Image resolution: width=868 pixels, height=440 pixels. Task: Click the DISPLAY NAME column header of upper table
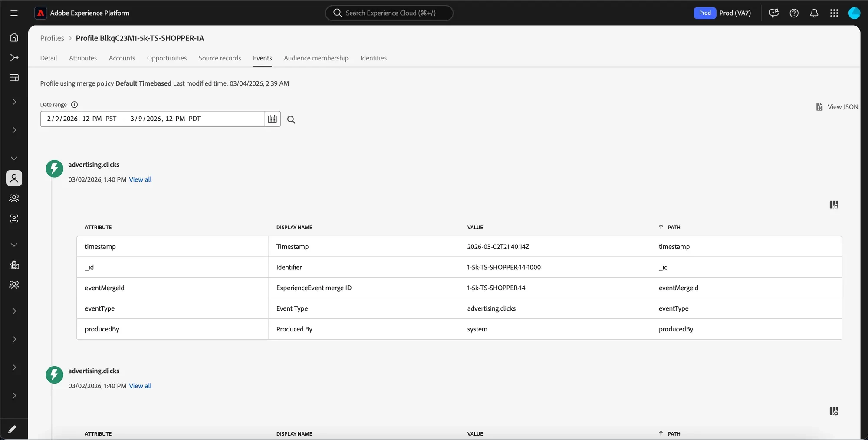click(294, 228)
